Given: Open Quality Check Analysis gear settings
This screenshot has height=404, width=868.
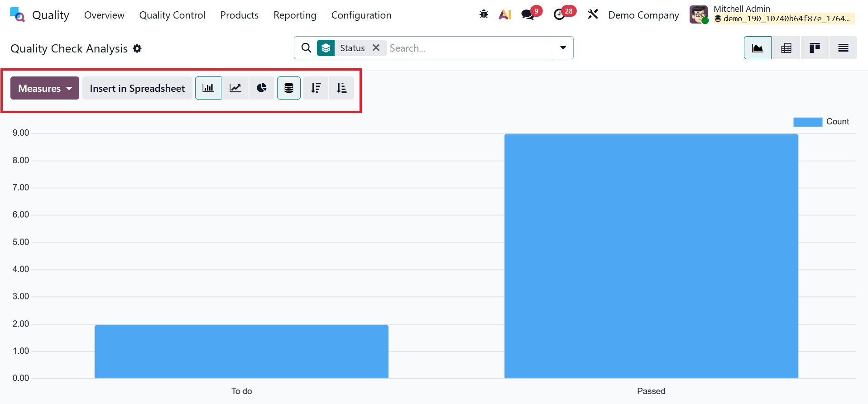Looking at the screenshot, I should [137, 48].
